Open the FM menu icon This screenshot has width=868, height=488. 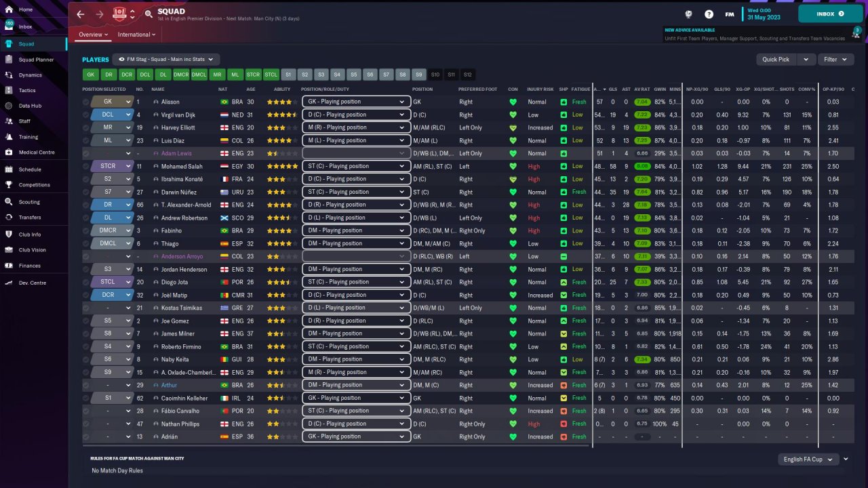tap(730, 14)
